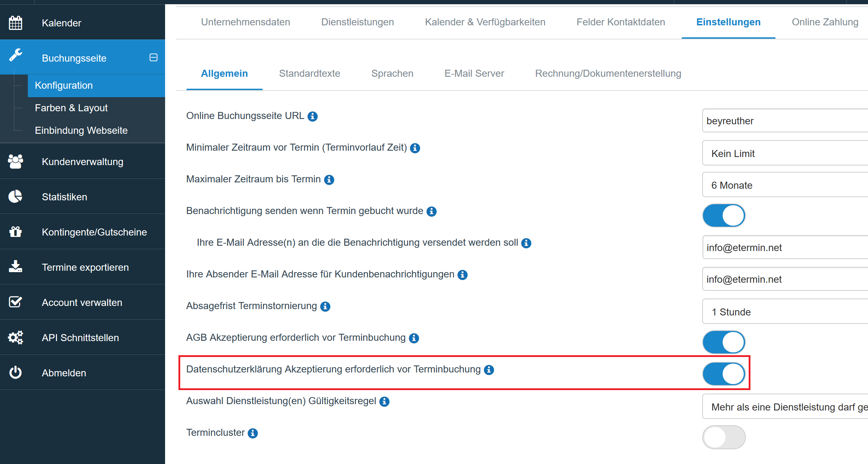Select the Allgemein sub-tab
The image size is (868, 464).
tap(224, 73)
